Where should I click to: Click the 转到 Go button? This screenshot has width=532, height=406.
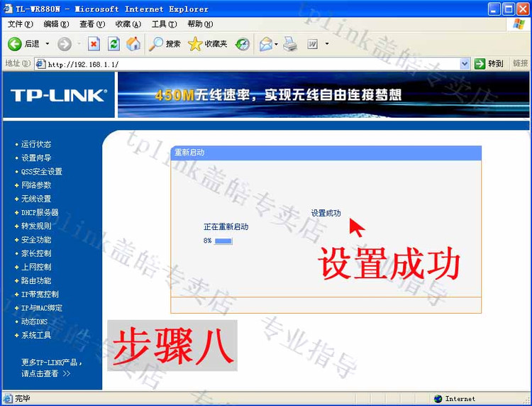(x=489, y=63)
